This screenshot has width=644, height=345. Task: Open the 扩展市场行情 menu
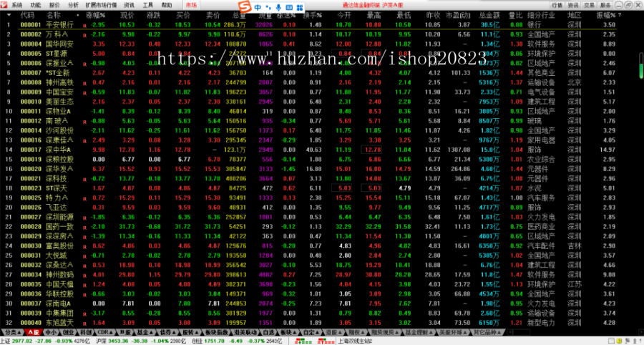point(101,5)
